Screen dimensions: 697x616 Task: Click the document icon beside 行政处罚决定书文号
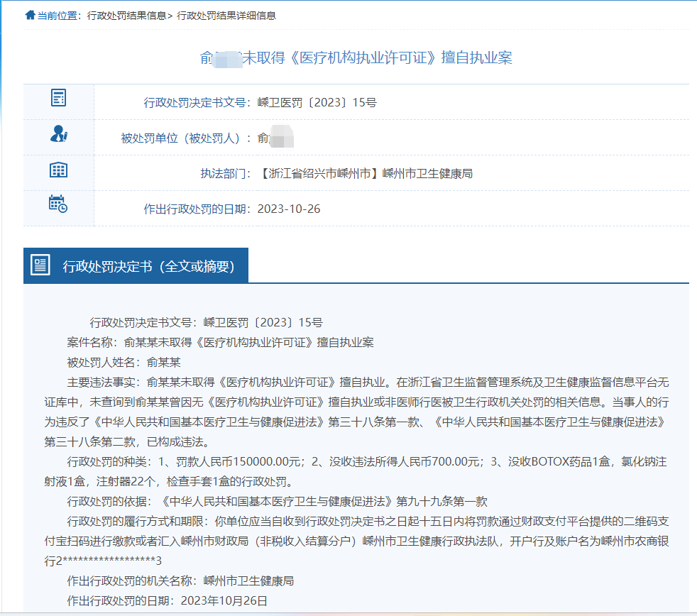click(x=58, y=99)
